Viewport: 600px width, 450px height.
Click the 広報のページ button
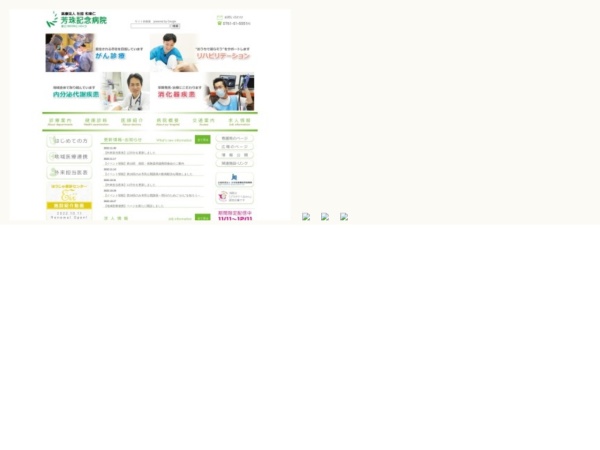pyautogui.click(x=235, y=147)
